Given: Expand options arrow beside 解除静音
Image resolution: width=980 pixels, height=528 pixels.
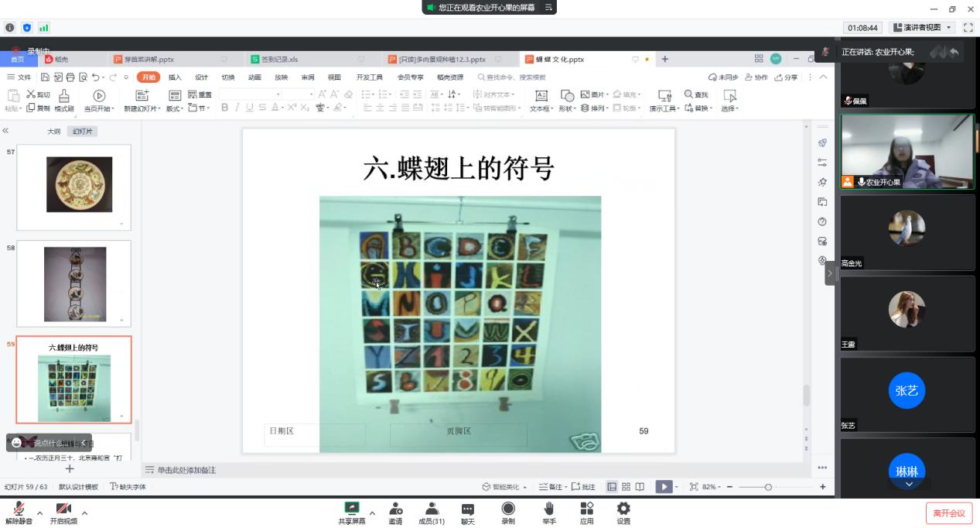Looking at the screenshot, I should click(x=39, y=513).
